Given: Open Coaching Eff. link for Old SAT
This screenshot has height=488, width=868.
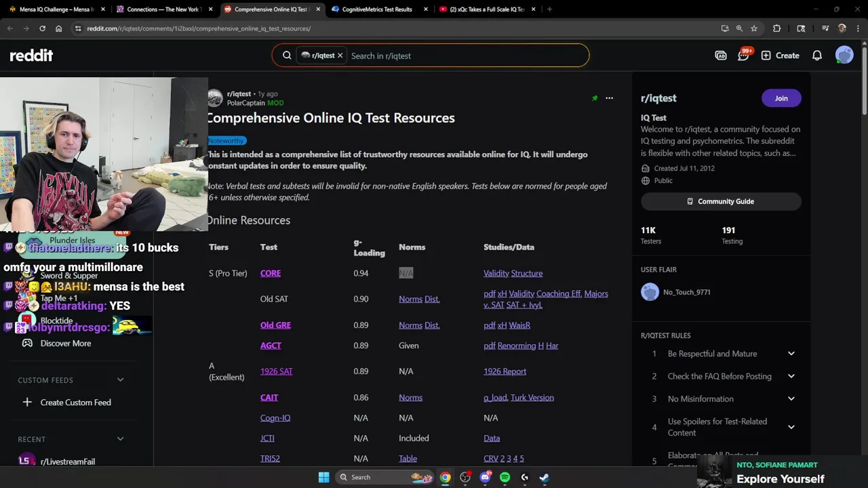Looking at the screenshot, I should pos(559,293).
